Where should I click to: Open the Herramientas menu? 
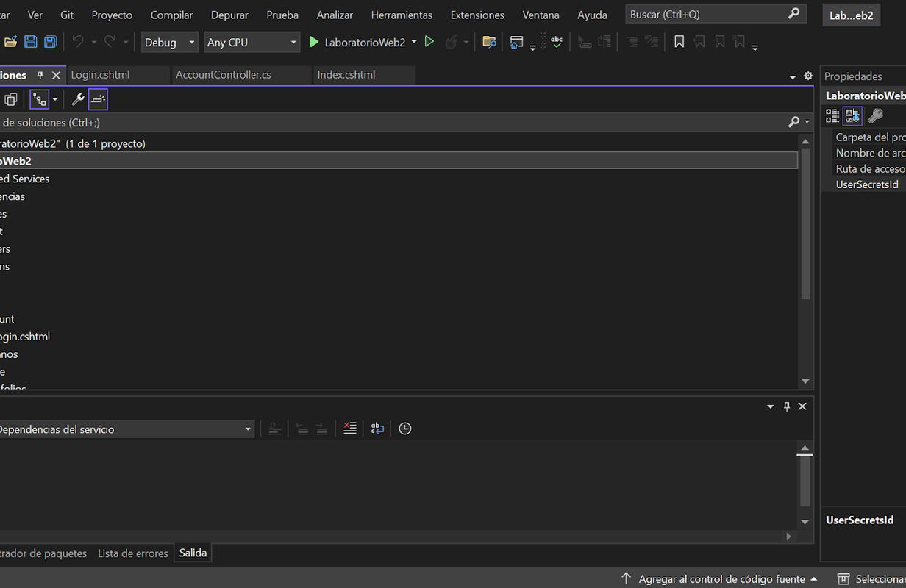[x=402, y=15]
